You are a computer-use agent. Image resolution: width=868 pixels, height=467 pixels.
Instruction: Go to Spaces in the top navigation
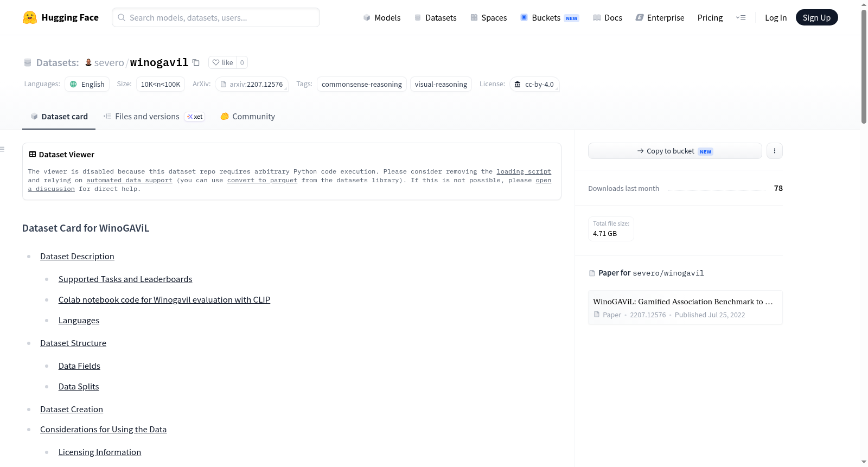[488, 17]
